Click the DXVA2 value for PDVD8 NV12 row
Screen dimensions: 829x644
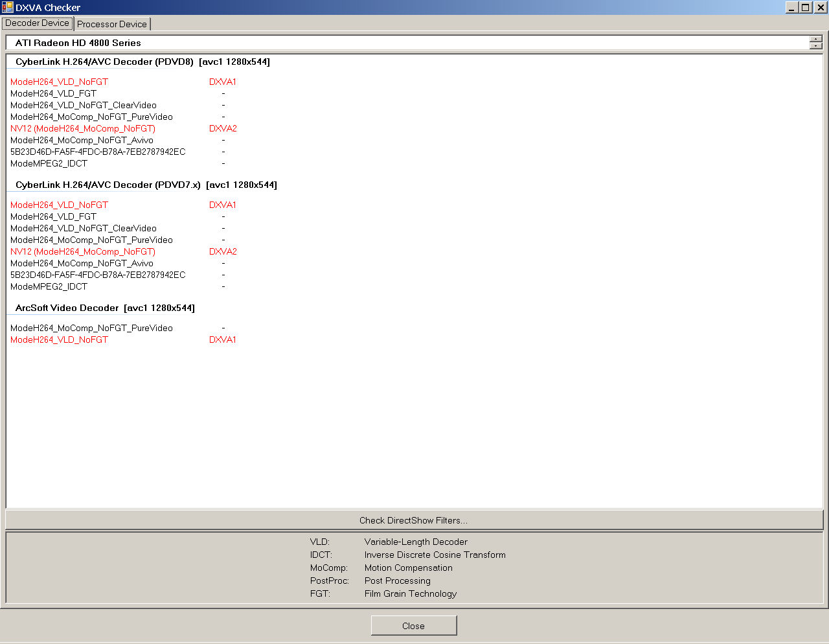tap(223, 128)
